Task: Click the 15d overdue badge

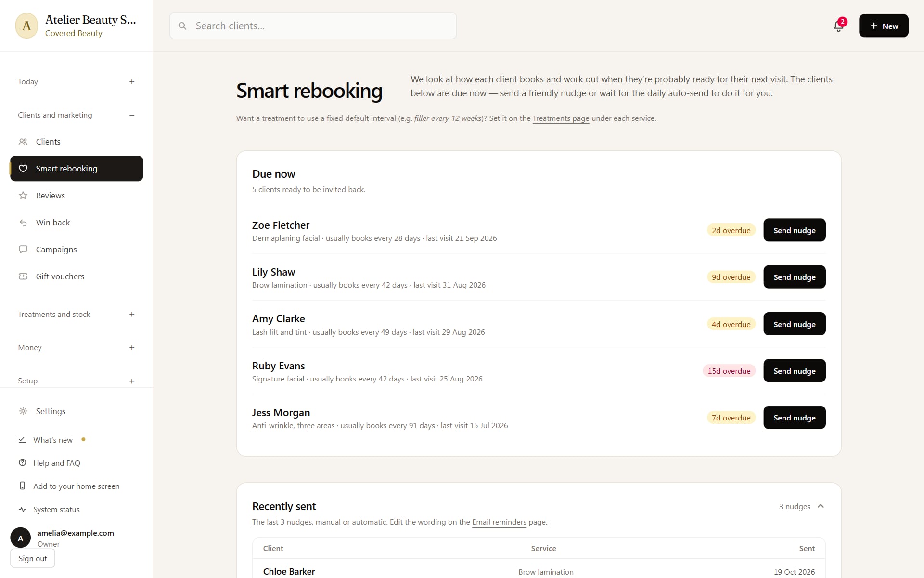Action: (729, 371)
